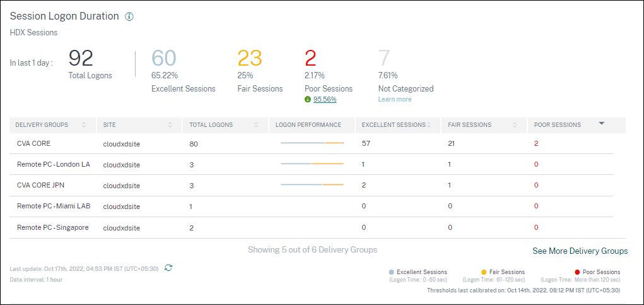The width and height of the screenshot is (644, 305).
Task: Sort by Total Logons column arrows
Action: (256, 125)
